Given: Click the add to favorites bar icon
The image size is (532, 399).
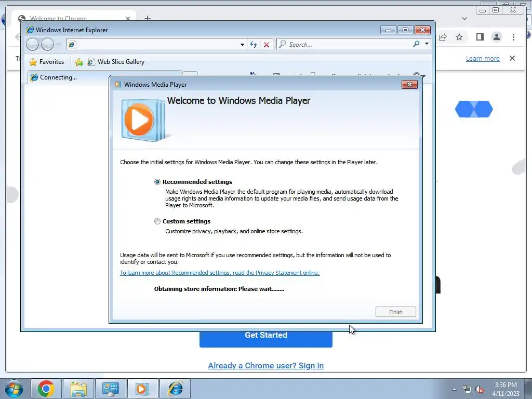Looking at the screenshot, I should click(x=79, y=62).
